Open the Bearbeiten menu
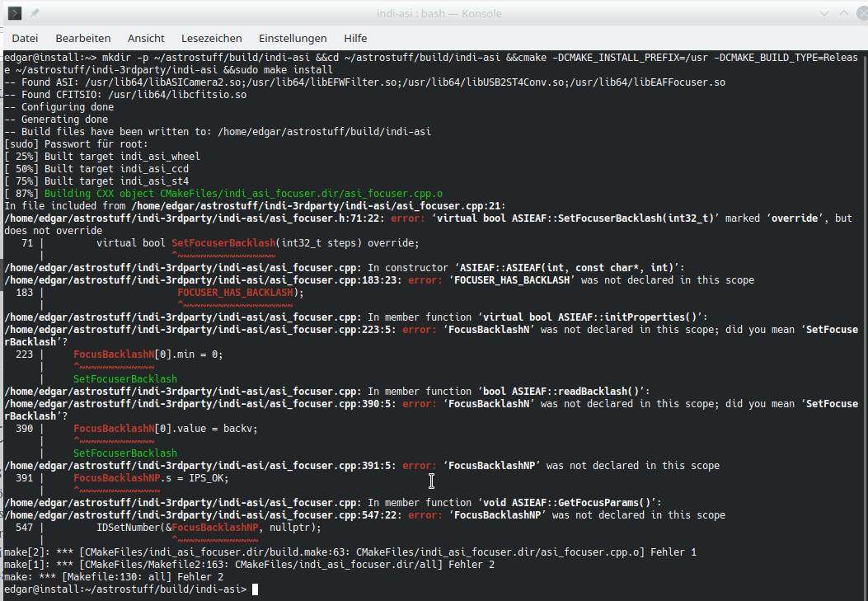Viewport: 868px width, 601px height. [82, 38]
